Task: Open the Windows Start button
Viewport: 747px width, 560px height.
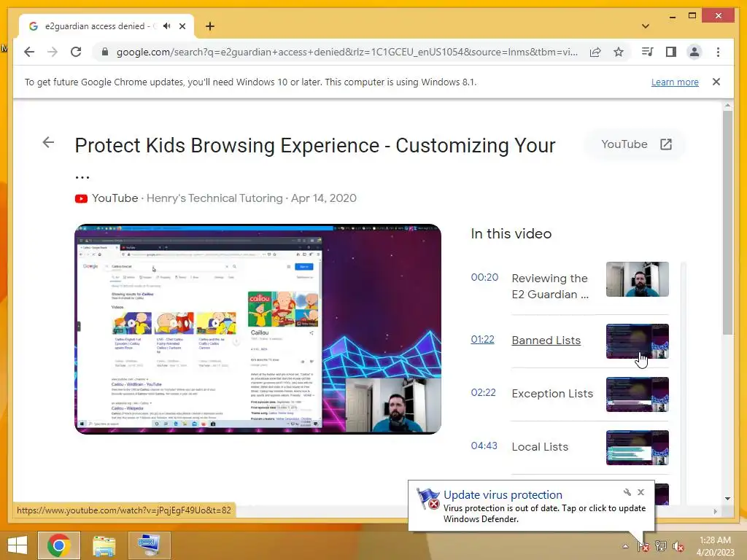Action: click(x=18, y=545)
